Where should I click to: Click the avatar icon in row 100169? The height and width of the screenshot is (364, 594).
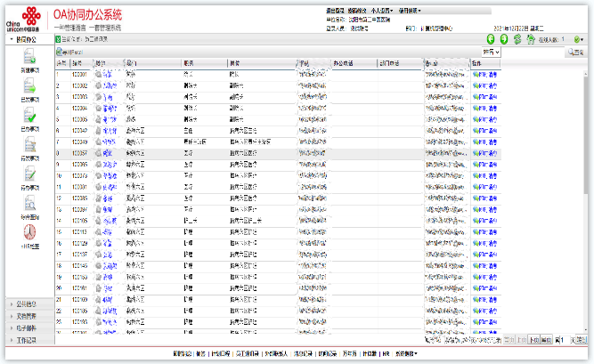pyautogui.click(x=98, y=300)
